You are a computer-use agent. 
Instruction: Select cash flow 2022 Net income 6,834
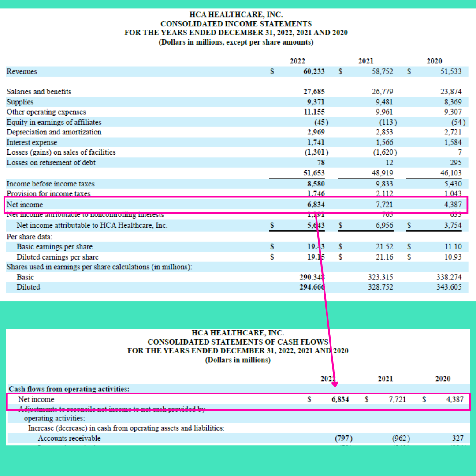340,399
